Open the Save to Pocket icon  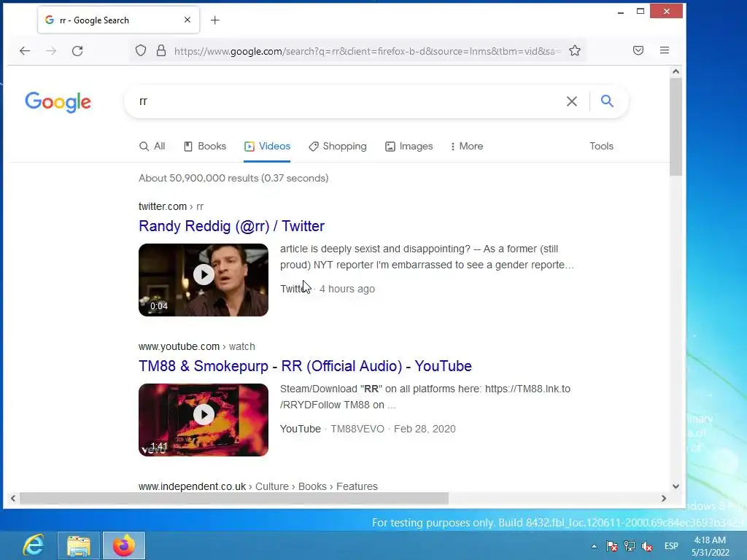click(x=638, y=50)
